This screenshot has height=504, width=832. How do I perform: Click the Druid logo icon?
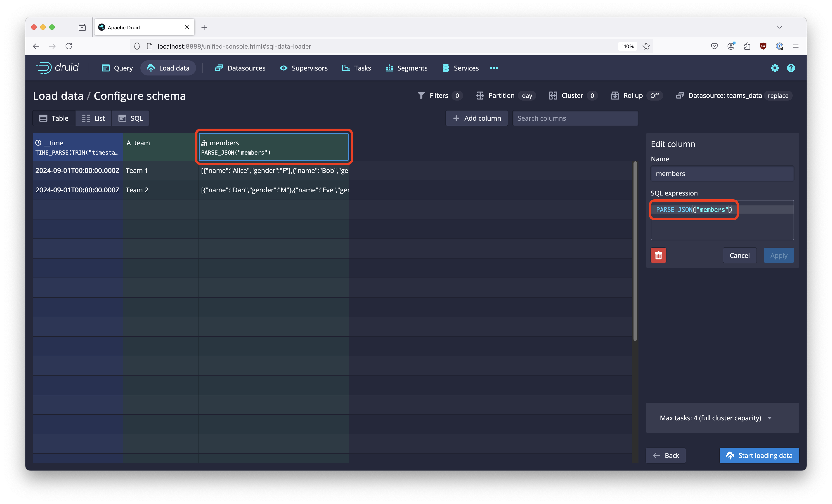(44, 68)
